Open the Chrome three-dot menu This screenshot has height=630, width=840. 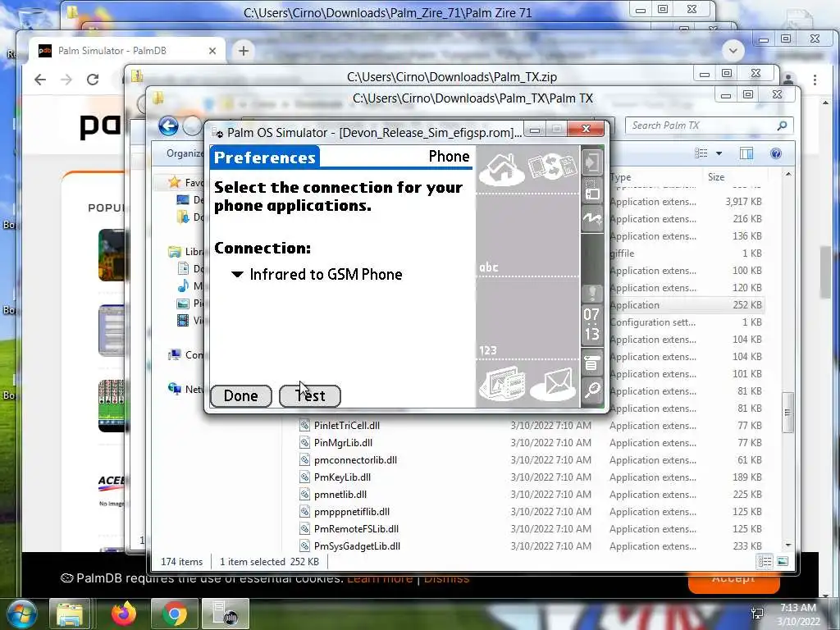(815, 80)
